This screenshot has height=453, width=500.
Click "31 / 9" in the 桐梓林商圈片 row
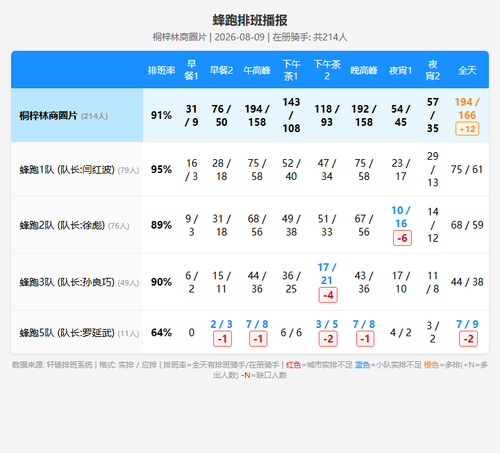coord(191,115)
